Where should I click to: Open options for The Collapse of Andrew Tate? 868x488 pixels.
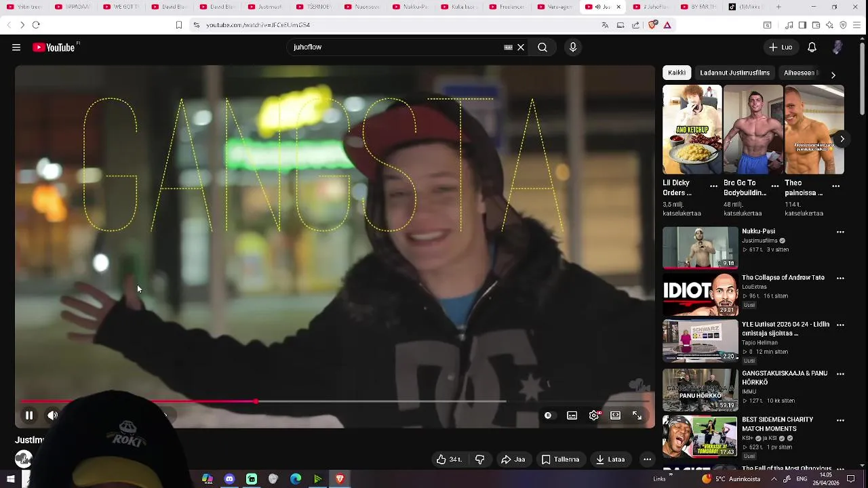(x=840, y=279)
